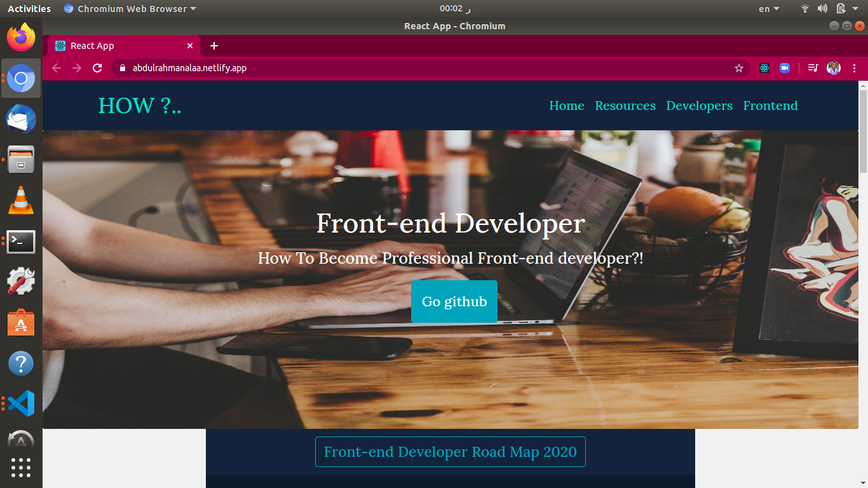868x488 pixels.
Task: Open a new browser tab
Action: click(214, 46)
